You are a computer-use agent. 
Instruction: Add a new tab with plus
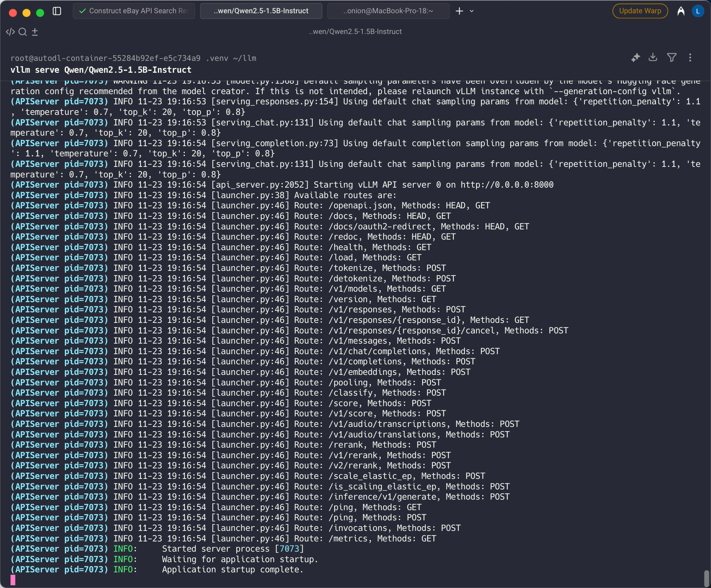click(459, 11)
